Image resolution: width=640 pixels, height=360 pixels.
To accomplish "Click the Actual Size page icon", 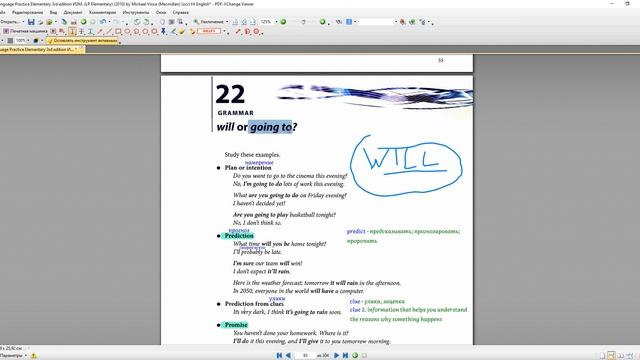I will (x=235, y=22).
